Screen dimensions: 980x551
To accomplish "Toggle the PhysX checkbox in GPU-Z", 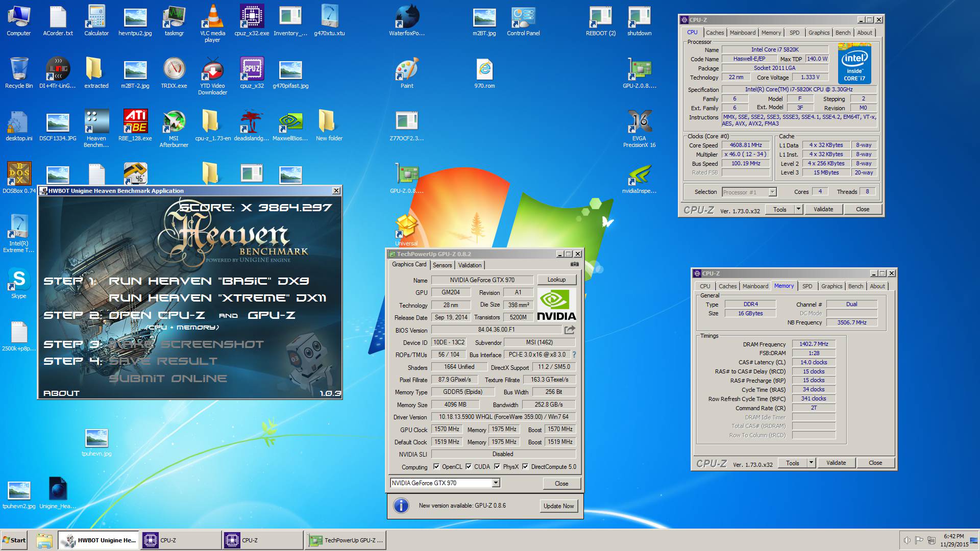I will (x=497, y=466).
